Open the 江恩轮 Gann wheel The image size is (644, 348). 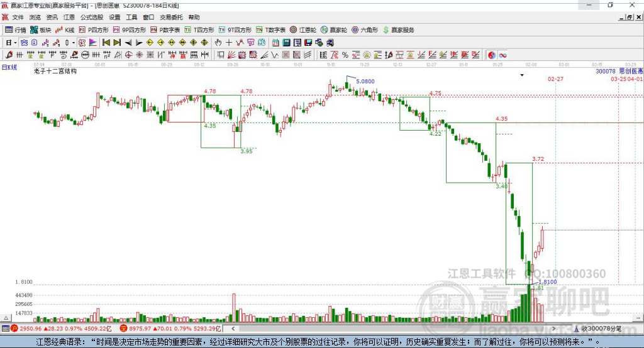[303, 30]
